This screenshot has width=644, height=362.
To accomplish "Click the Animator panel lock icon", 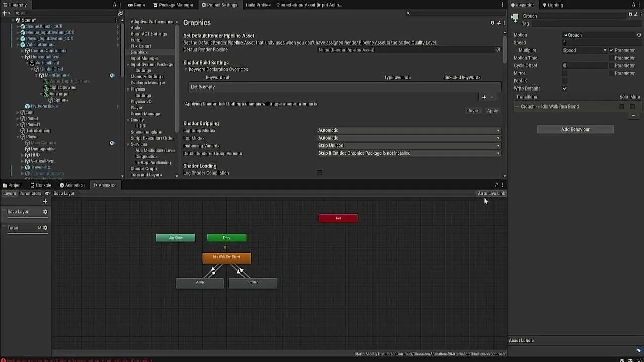I will pyautogui.click(x=497, y=185).
